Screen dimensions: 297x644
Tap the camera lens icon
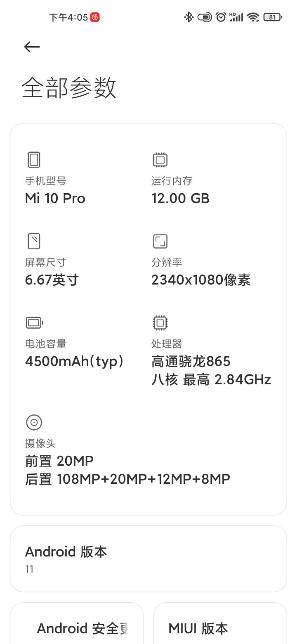pyautogui.click(x=34, y=422)
